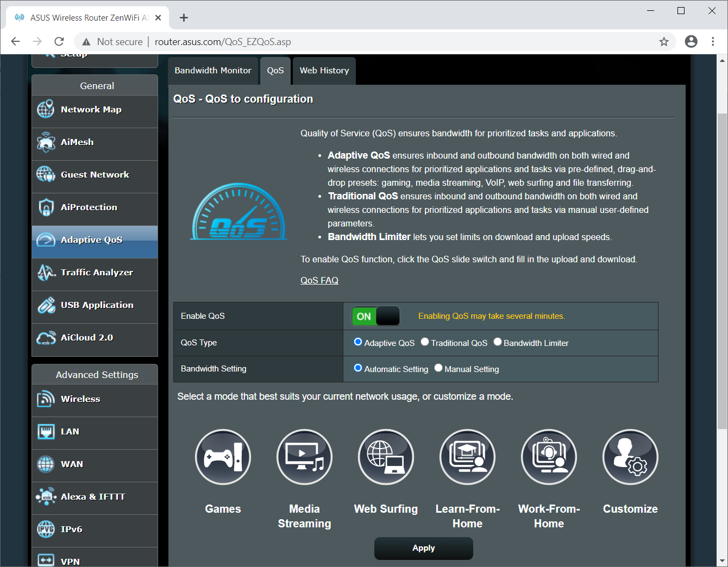The height and width of the screenshot is (567, 728).
Task: Switch to the Web History tab
Action: click(x=324, y=71)
